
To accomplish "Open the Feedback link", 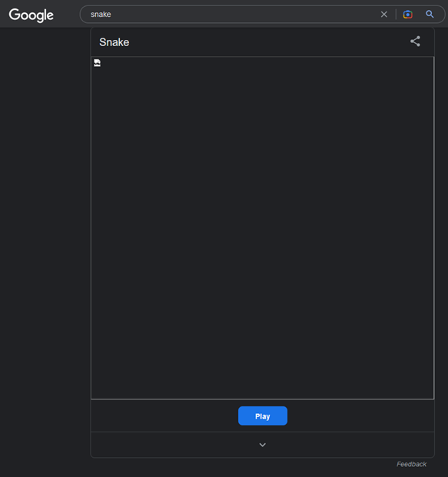I will (411, 464).
